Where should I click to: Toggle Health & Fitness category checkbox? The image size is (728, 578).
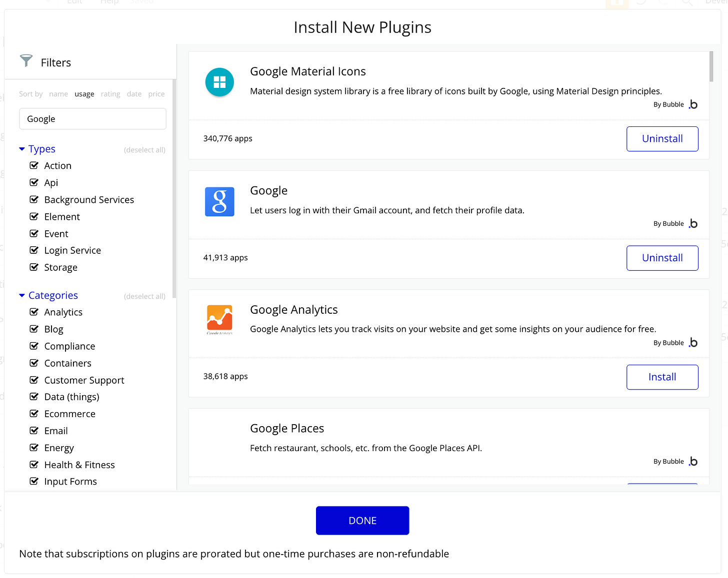[x=34, y=465]
